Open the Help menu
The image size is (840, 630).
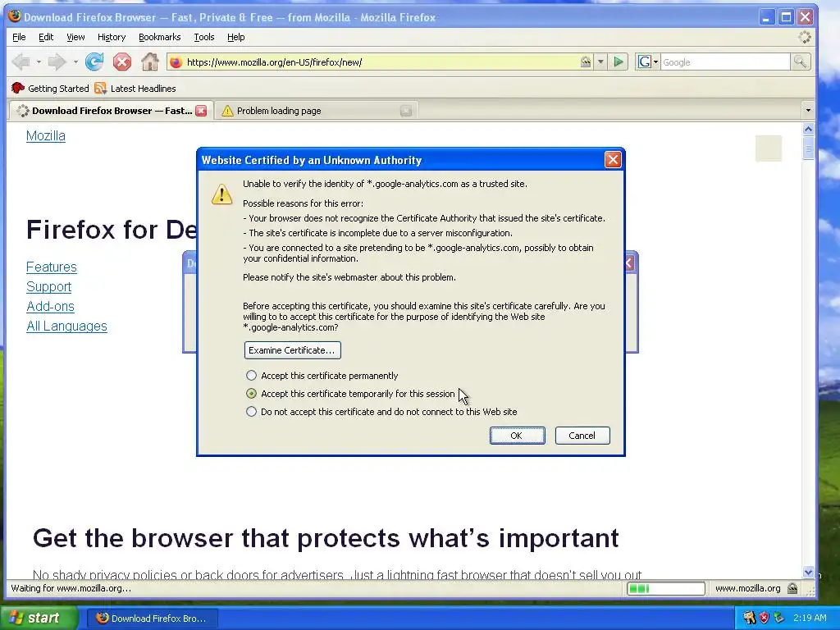(x=235, y=37)
